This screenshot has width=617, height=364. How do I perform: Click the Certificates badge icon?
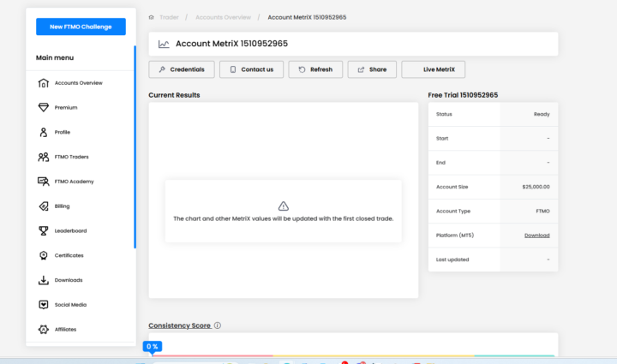44,255
